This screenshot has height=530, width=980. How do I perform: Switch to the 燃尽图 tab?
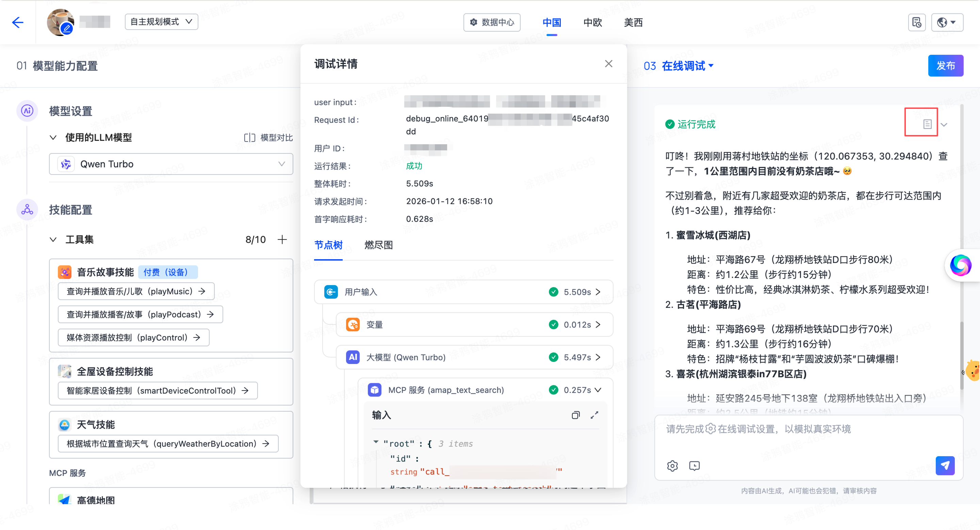pos(378,245)
